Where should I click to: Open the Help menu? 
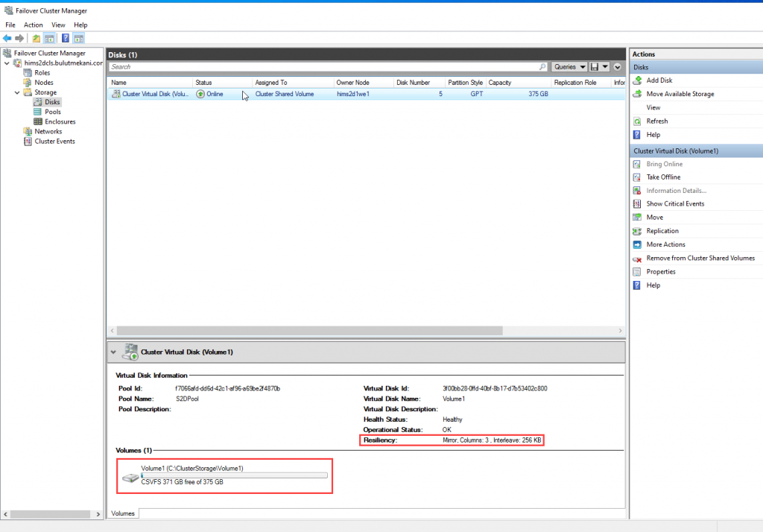(80, 25)
